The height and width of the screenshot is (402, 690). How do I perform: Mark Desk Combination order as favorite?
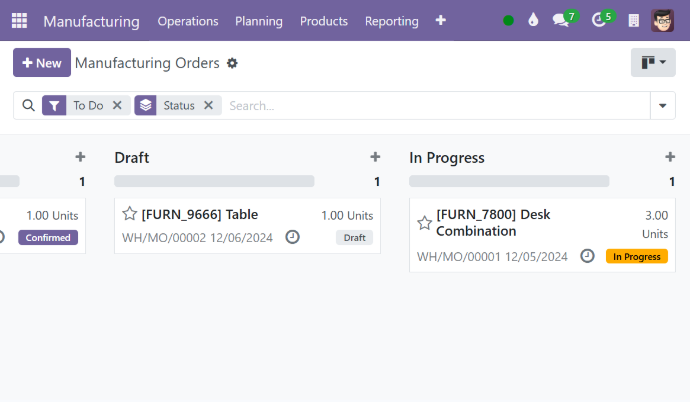coord(424,222)
